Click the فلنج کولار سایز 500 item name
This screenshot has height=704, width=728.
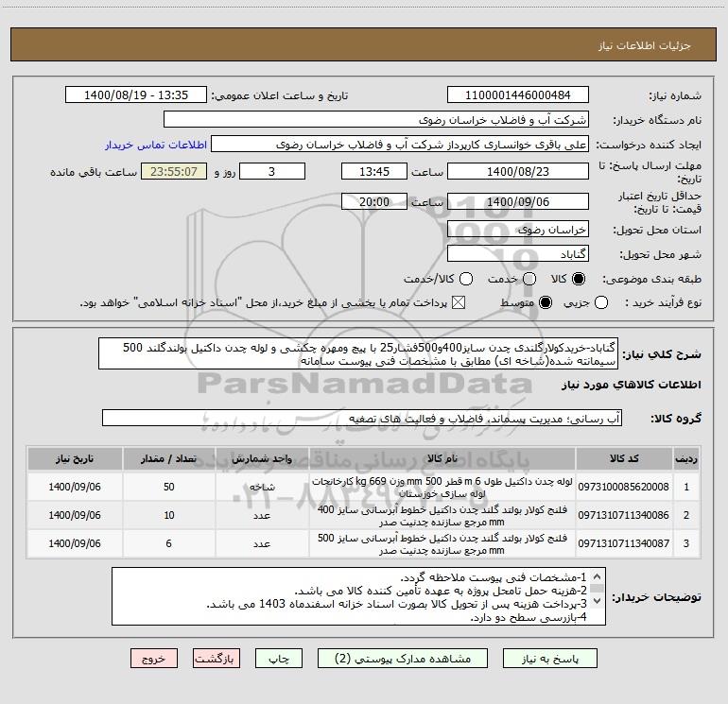pos(442,543)
